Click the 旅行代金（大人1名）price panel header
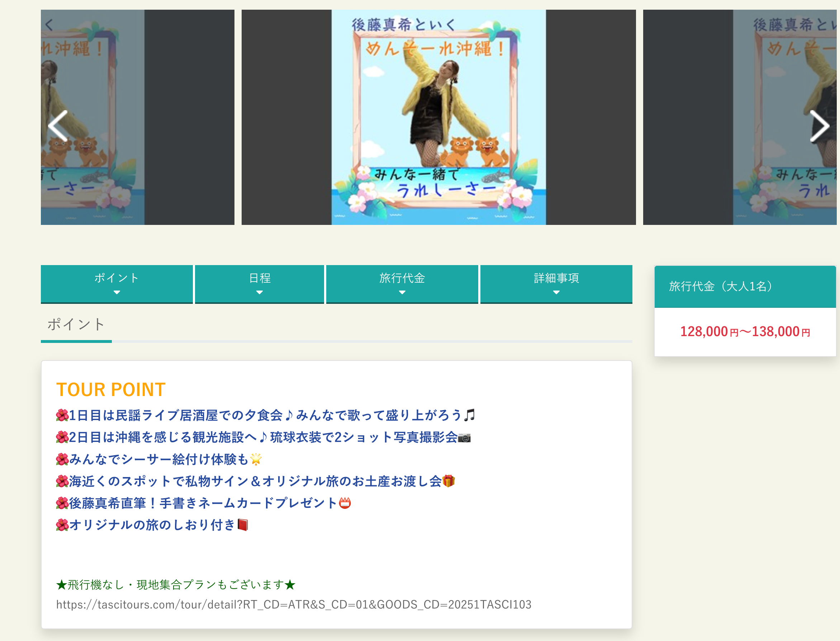Screen dimensions: 840x641 [x=745, y=287]
